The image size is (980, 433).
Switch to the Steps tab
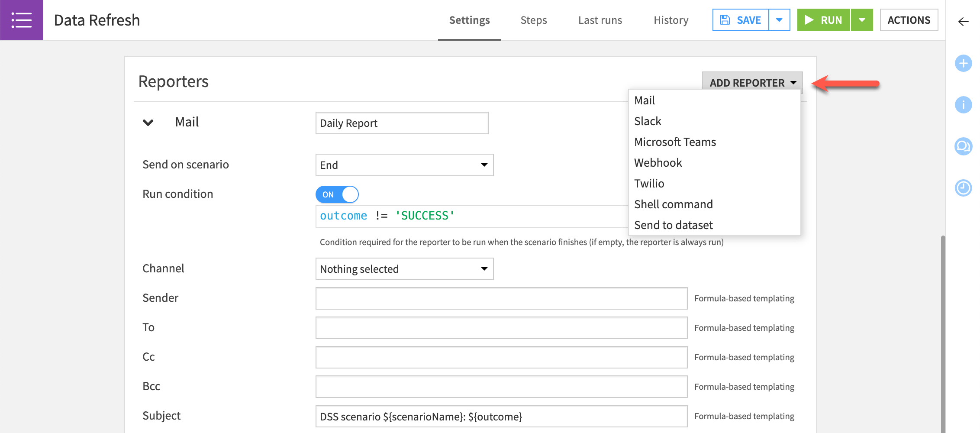(x=533, y=20)
